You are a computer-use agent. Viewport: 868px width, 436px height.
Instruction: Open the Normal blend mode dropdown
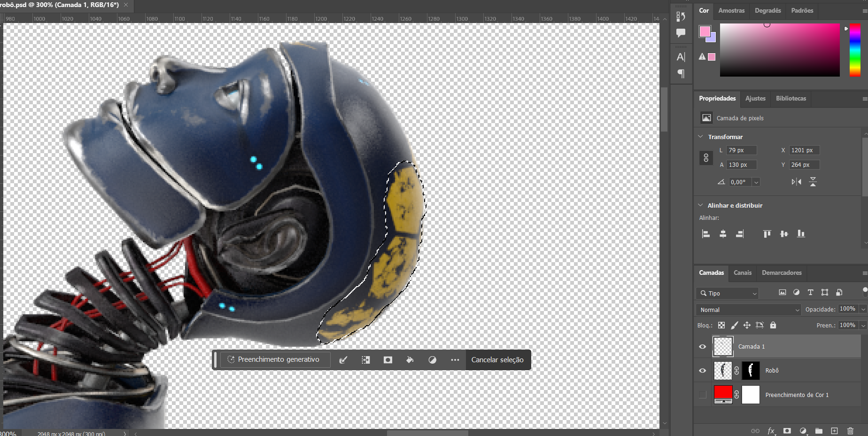(748, 310)
